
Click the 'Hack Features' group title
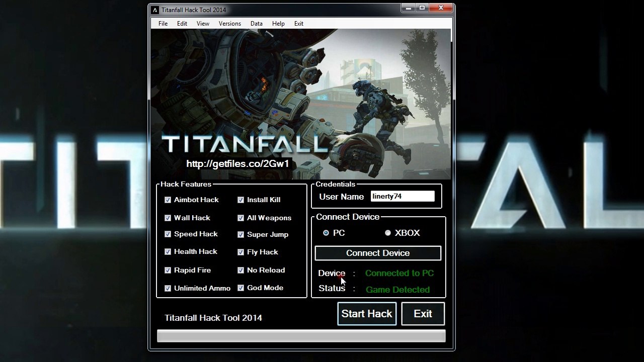(186, 184)
